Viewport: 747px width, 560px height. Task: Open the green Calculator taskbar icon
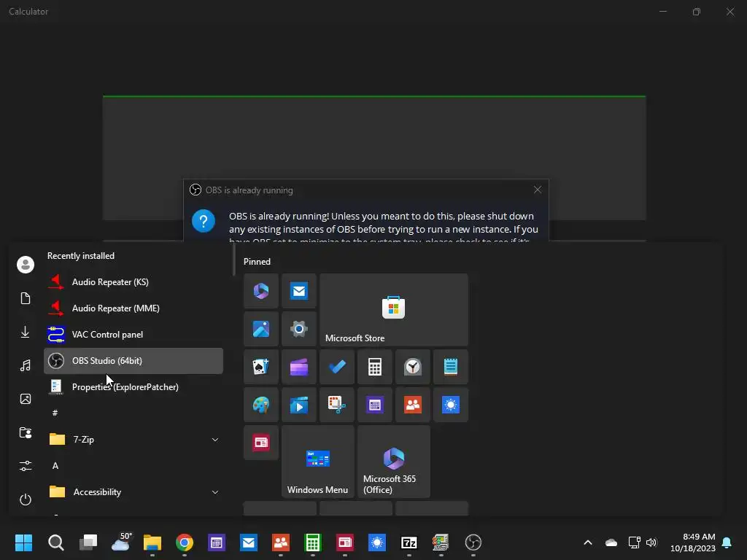pos(312,542)
